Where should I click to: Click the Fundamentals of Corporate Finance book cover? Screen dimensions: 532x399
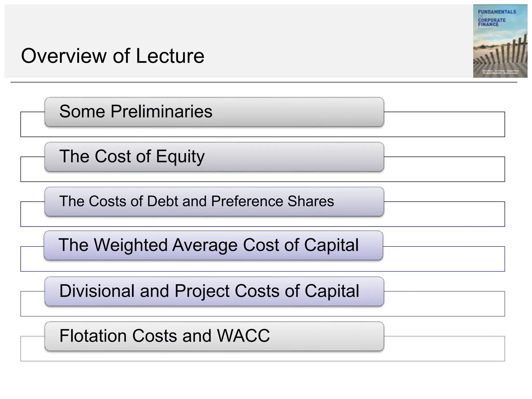[500, 41]
